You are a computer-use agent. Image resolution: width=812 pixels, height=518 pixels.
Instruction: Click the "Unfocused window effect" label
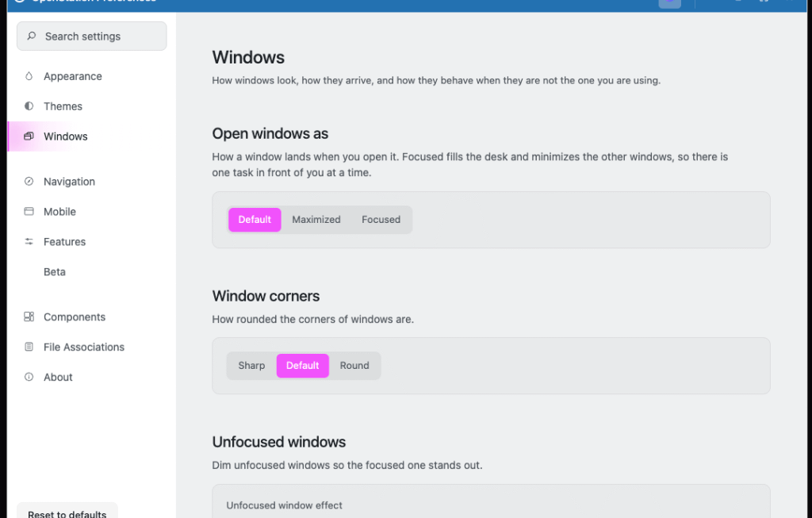click(x=285, y=505)
